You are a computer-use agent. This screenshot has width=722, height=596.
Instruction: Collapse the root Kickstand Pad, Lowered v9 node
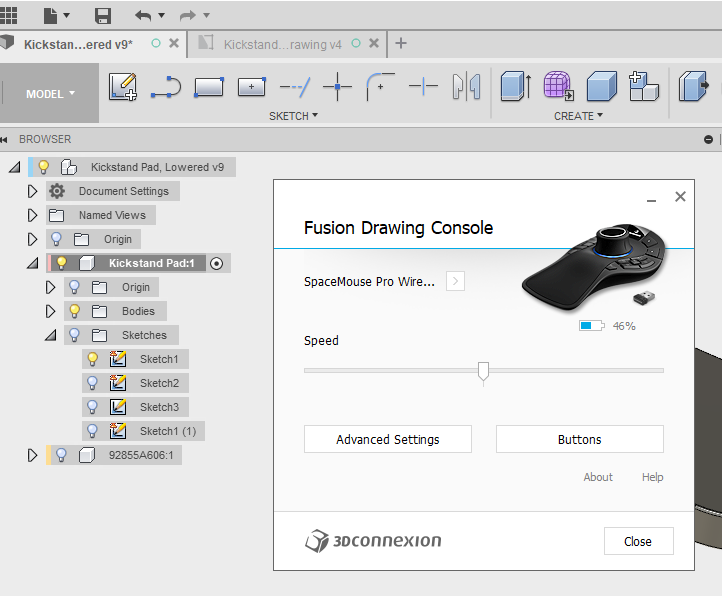point(15,167)
